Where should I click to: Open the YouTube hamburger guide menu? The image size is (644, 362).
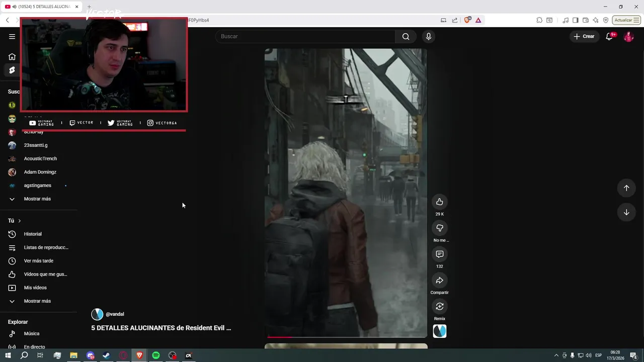pos(12,36)
